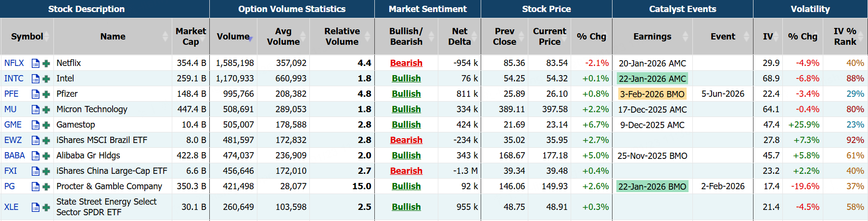Click the Bearish link for Netflix
Viewport: 868px width, 221px height.
(x=406, y=63)
